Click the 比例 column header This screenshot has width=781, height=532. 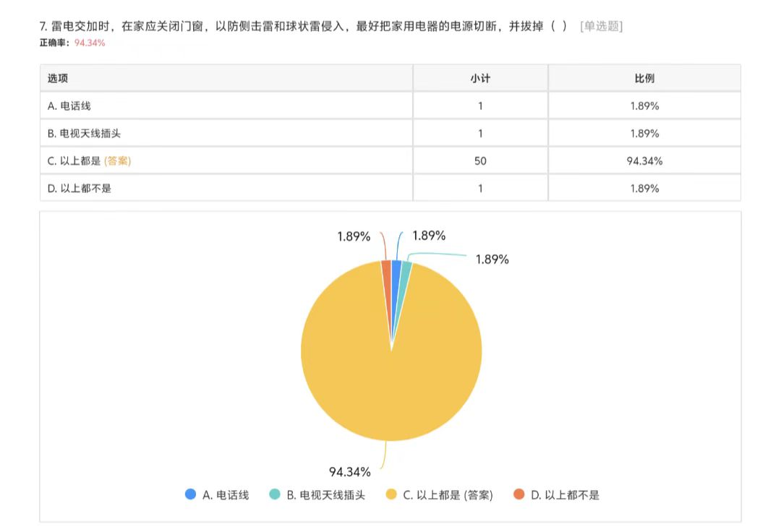pos(644,78)
